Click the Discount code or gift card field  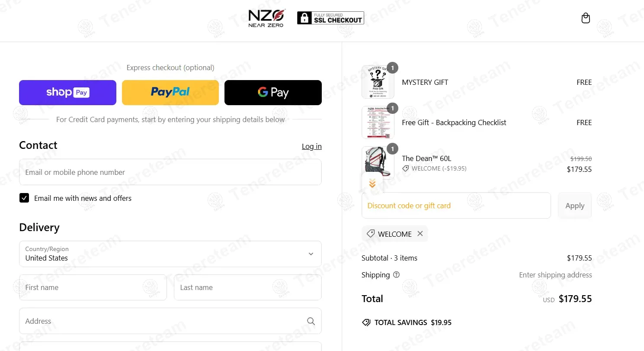456,206
